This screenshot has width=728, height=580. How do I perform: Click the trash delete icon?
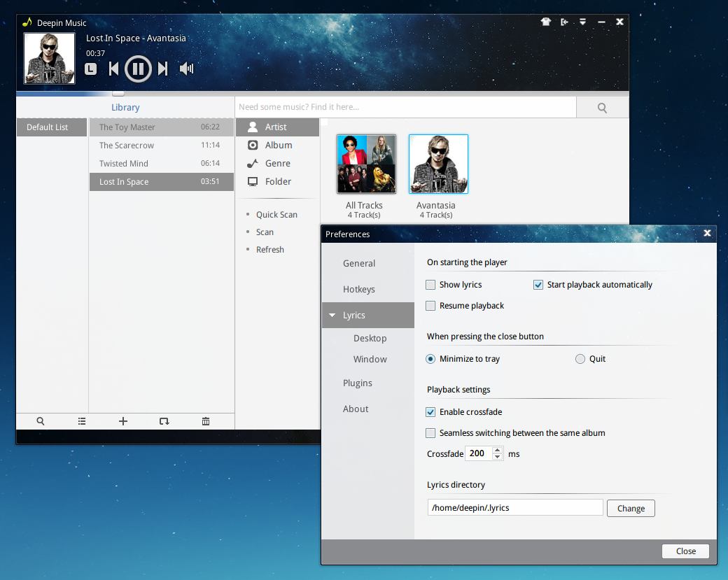tap(205, 420)
